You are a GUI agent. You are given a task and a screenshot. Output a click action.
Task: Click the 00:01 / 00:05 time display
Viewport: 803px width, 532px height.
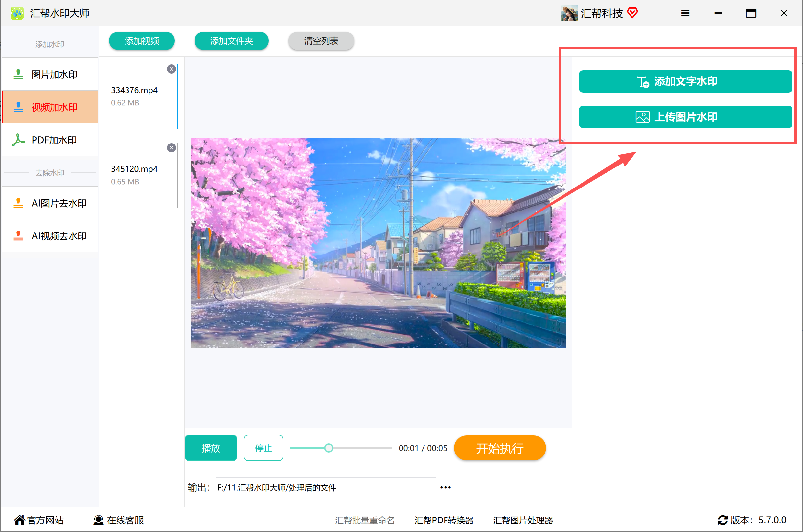tap(423, 448)
